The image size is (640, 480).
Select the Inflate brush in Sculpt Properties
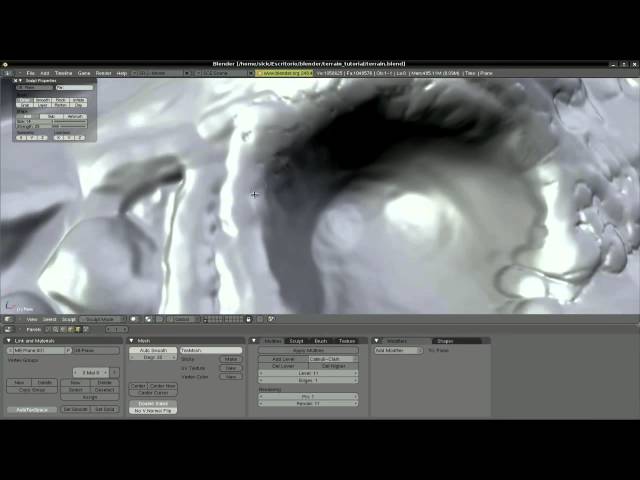(x=78, y=100)
